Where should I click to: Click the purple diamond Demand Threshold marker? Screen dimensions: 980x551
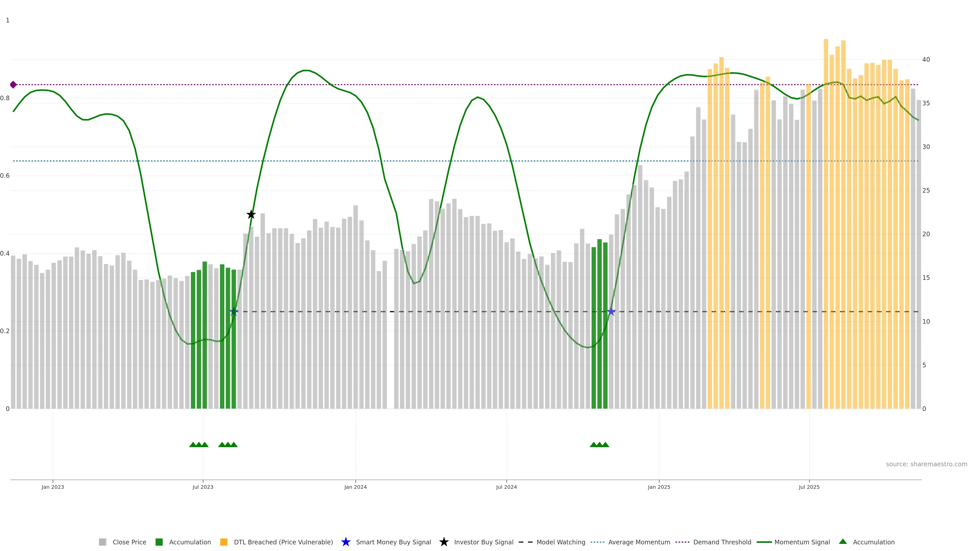pyautogui.click(x=13, y=85)
